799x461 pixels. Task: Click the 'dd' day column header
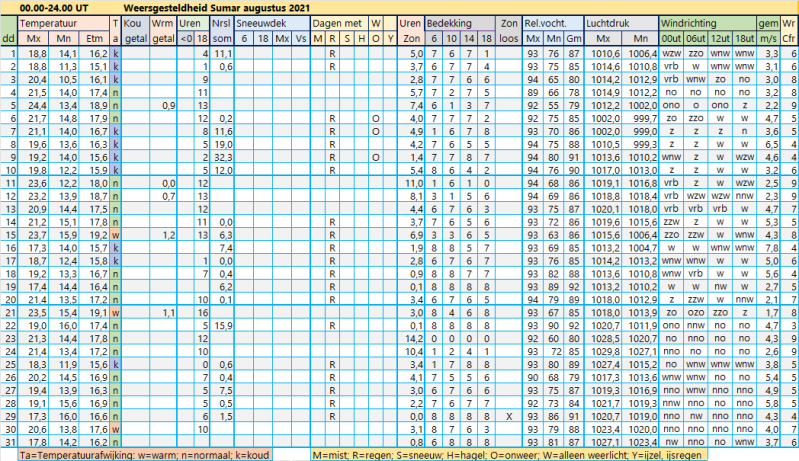(x=8, y=37)
